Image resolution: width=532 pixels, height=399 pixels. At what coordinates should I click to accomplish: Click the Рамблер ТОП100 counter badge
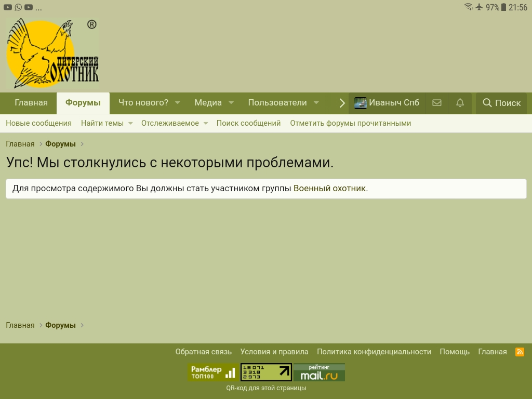(213, 372)
